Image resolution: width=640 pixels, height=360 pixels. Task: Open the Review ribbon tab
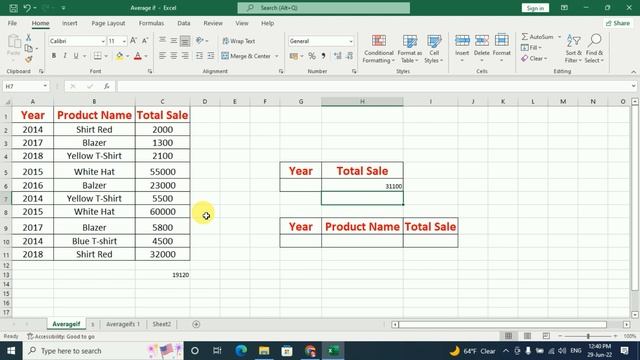(x=213, y=23)
